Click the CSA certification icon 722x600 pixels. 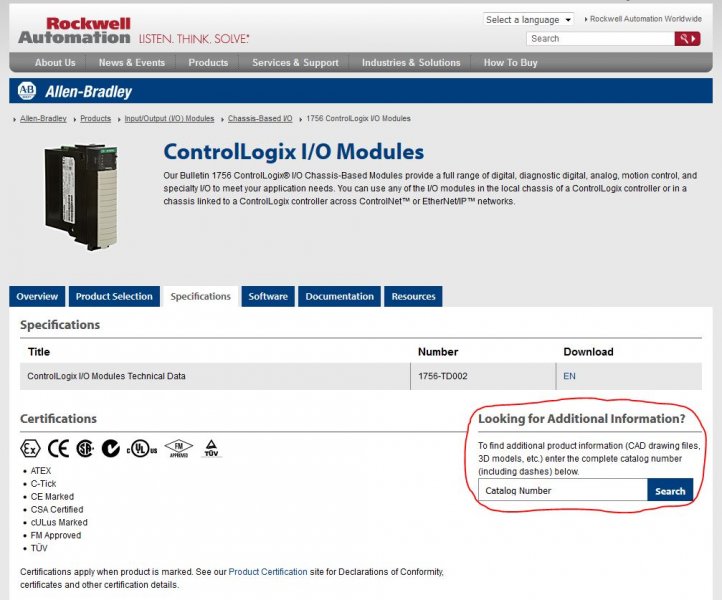coord(85,448)
